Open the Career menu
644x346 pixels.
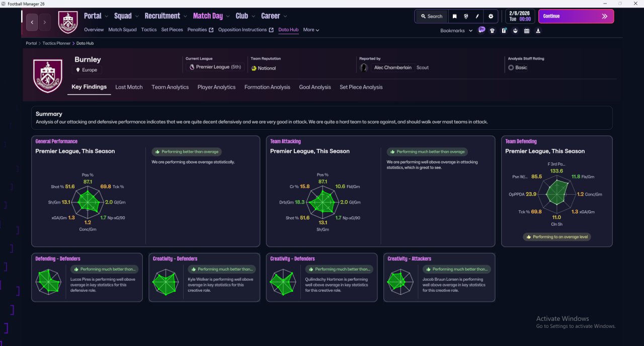click(274, 16)
